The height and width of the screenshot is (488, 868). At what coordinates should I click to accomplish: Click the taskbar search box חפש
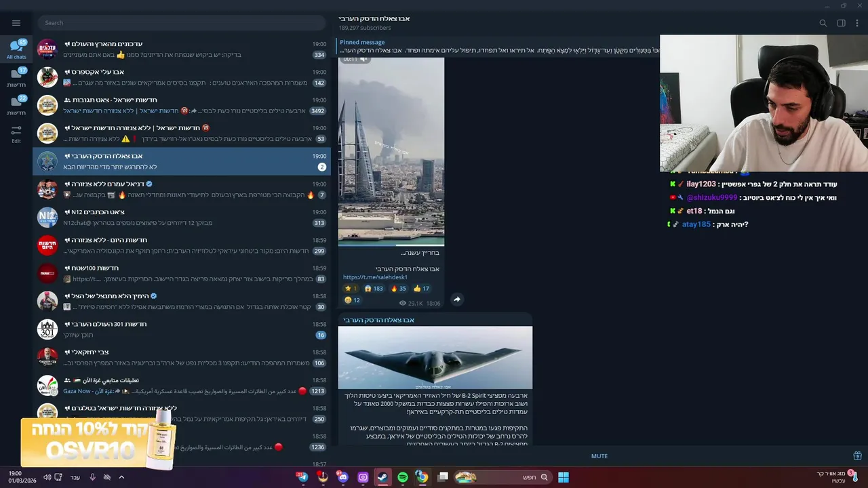[502, 477]
